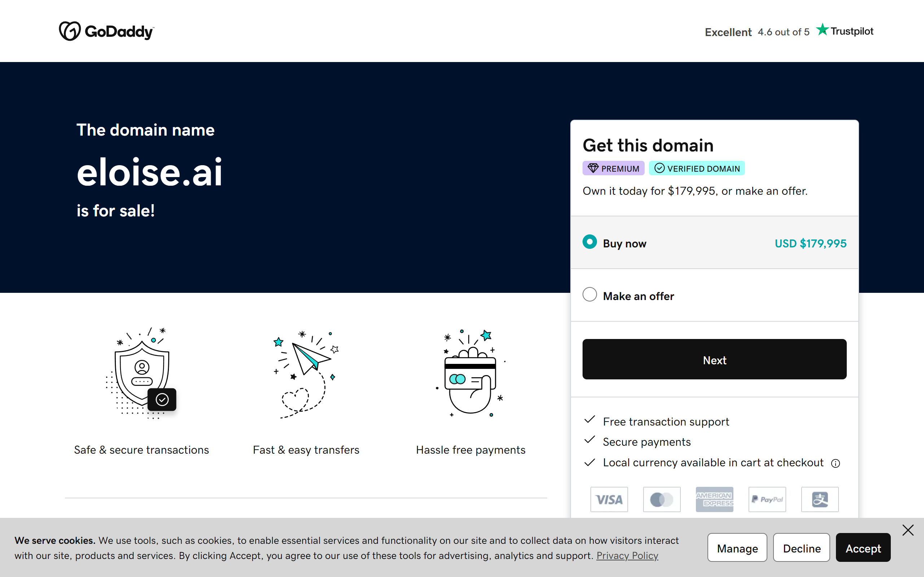The width and height of the screenshot is (924, 577).
Task: Open the Trustpilot star rating
Action: (789, 31)
